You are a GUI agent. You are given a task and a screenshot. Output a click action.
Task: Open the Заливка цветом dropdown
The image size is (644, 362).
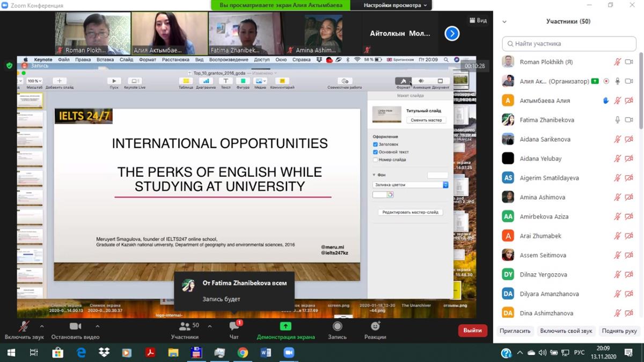pos(411,185)
